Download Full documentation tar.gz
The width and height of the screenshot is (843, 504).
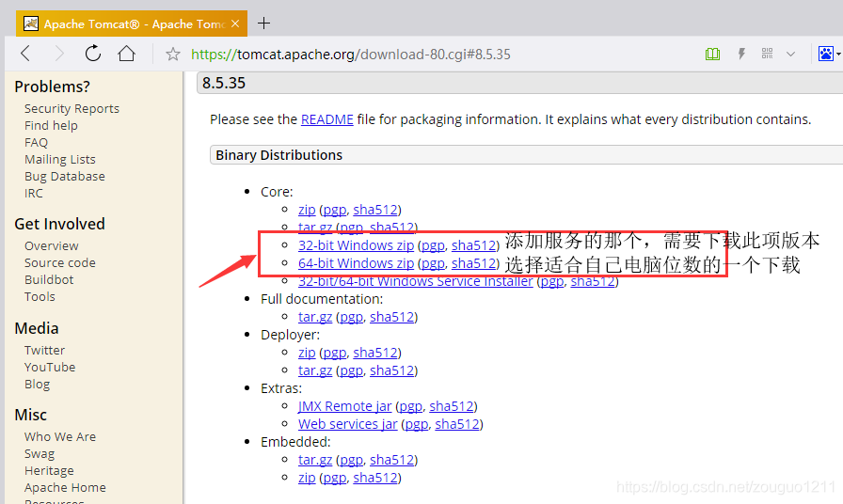pyautogui.click(x=315, y=317)
